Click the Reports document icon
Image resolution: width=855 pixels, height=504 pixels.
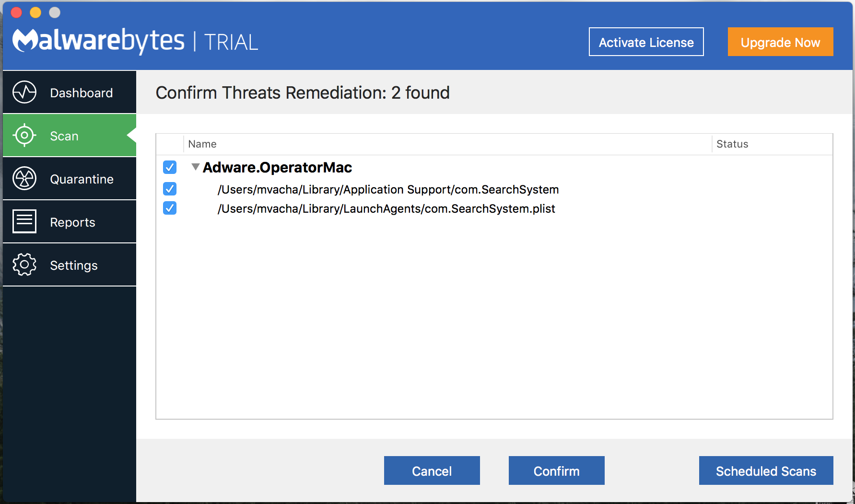[24, 221]
